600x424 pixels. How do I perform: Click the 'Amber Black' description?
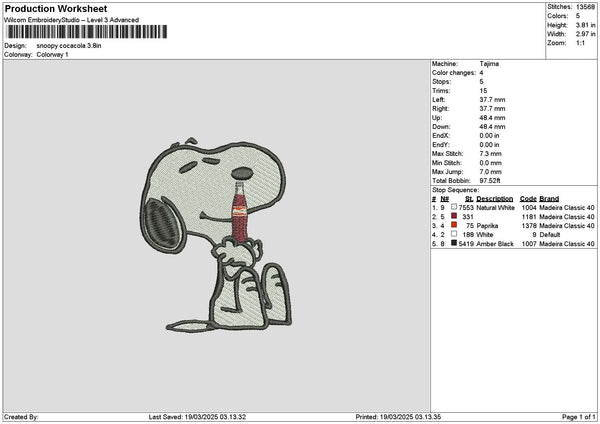pyautogui.click(x=495, y=244)
